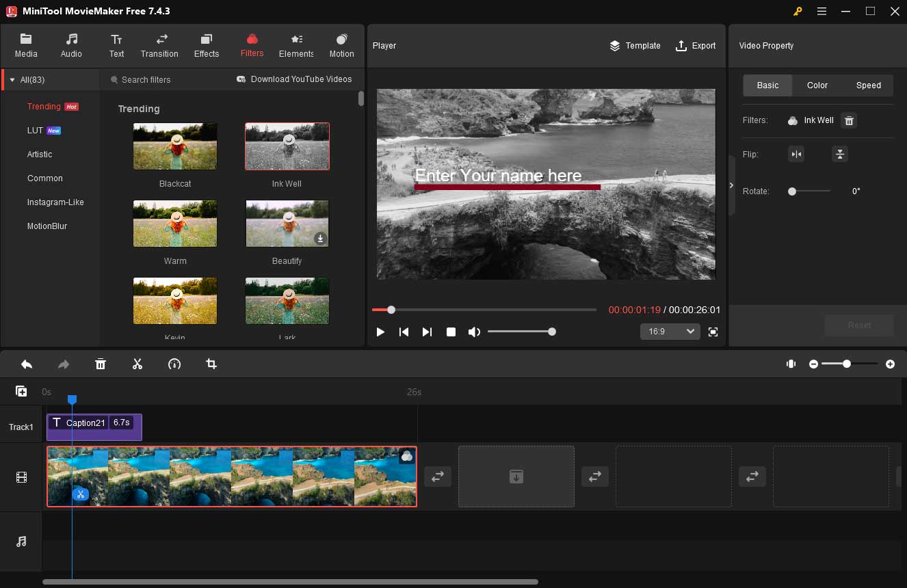
Task: Add a new track
Action: 21,392
